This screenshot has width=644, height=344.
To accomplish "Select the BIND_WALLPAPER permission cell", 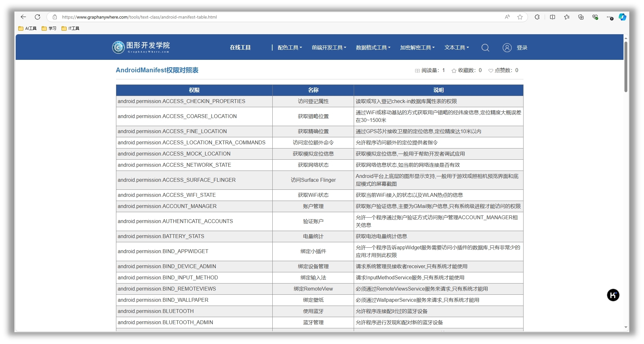I will tap(194, 300).
